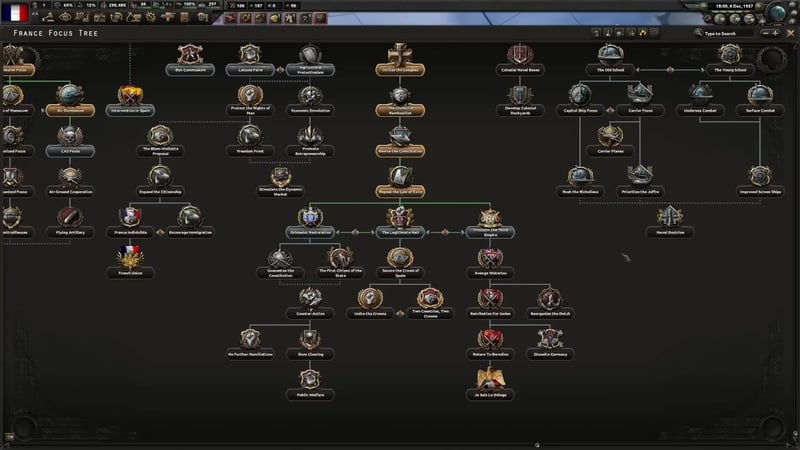800x450 pixels.
Task: Select the French Union focus
Action: click(130, 263)
